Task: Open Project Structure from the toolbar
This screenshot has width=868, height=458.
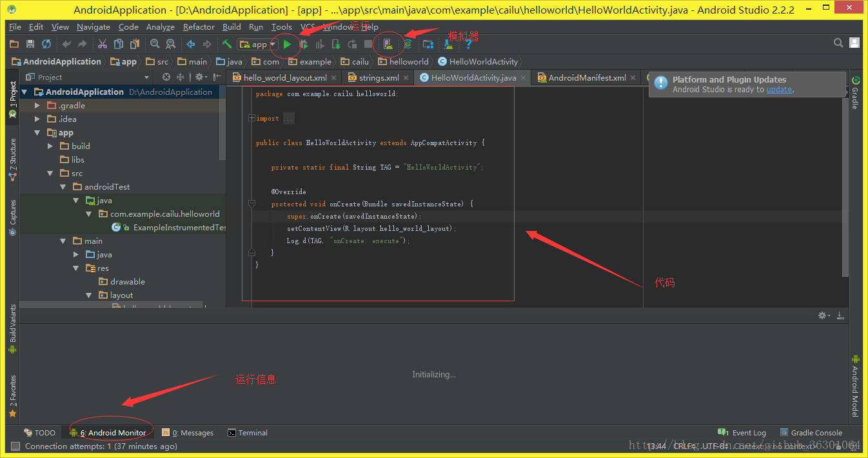Action: (x=428, y=44)
